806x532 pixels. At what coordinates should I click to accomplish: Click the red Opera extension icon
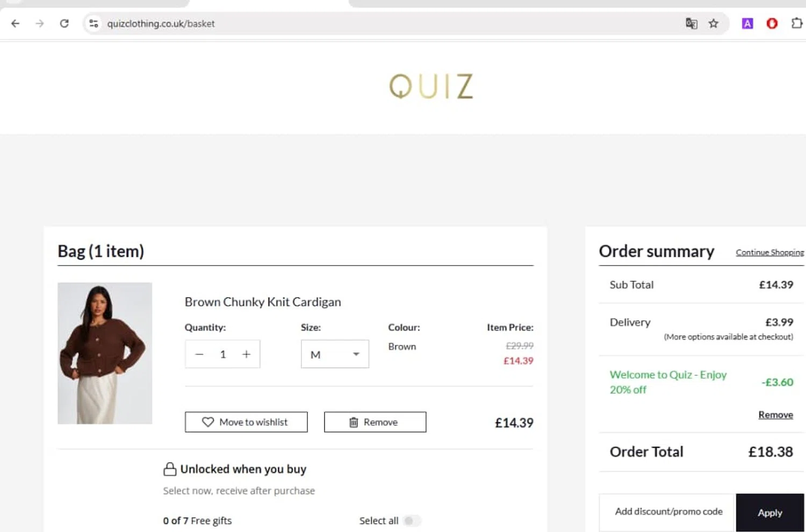pyautogui.click(x=772, y=24)
